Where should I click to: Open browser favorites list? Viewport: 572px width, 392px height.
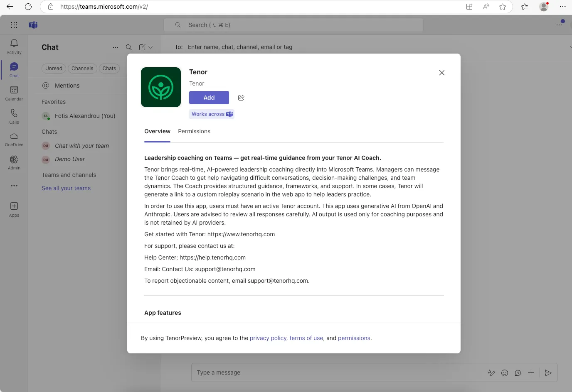(x=525, y=7)
